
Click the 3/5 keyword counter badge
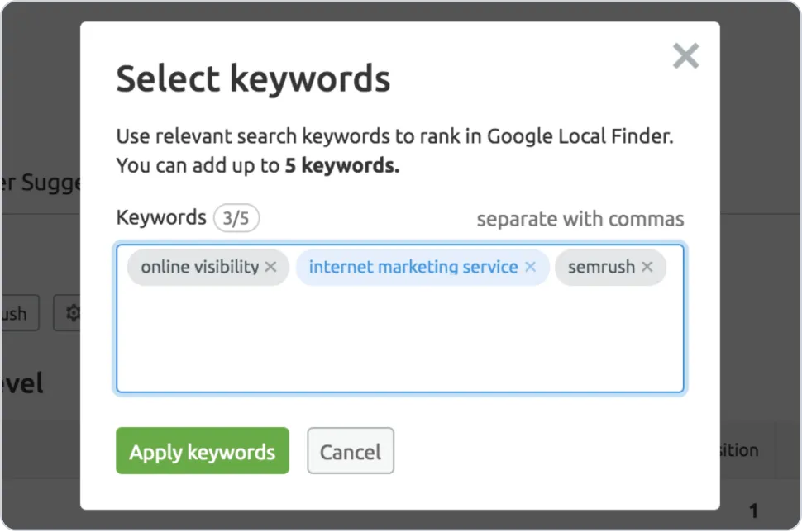(x=236, y=218)
